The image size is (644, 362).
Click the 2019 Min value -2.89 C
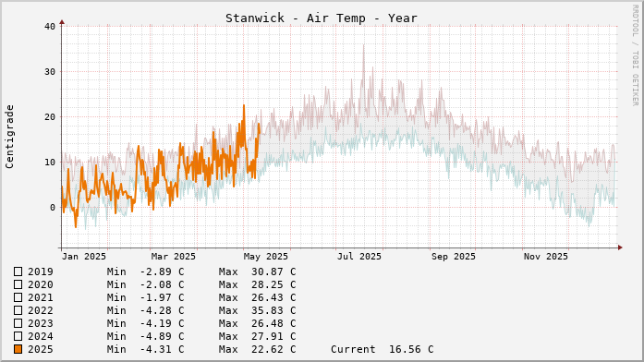point(162,271)
